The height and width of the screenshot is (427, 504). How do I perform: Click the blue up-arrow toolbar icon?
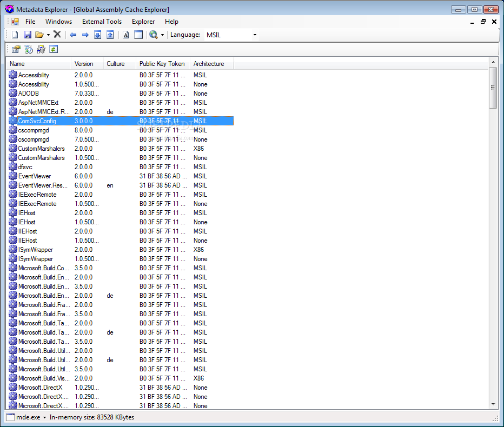[110, 35]
